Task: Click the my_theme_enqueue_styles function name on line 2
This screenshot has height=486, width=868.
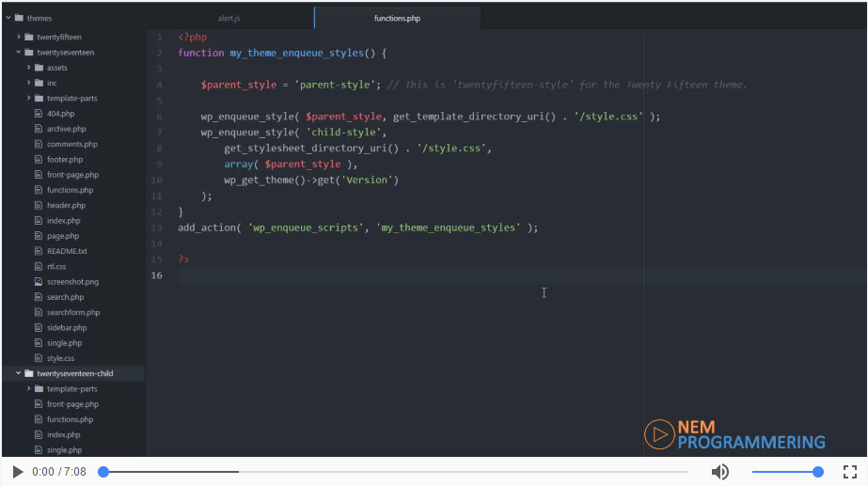Action: point(297,54)
